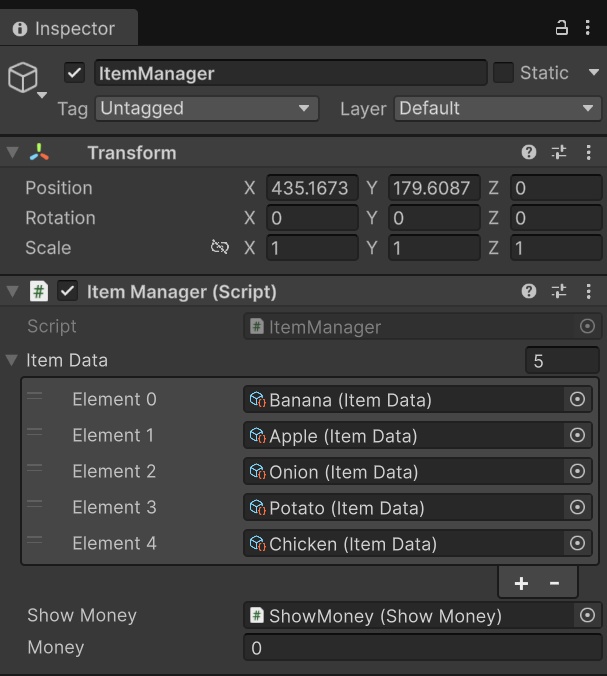Open object picker for Show Money field

click(587, 615)
